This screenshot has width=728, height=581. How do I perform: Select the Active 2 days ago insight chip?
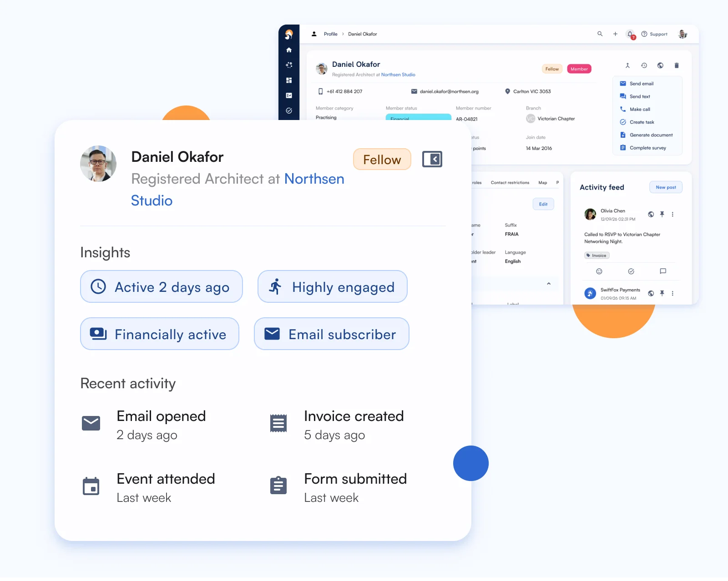coord(162,287)
